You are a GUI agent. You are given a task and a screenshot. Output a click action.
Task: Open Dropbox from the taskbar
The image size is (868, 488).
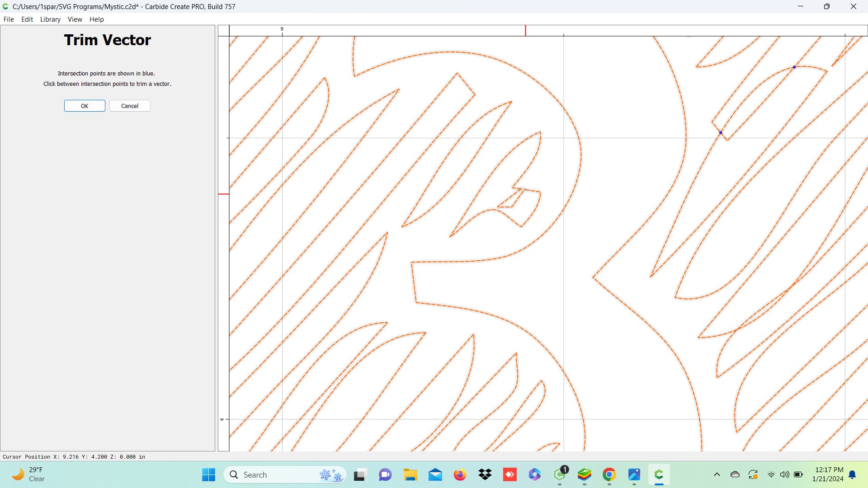[485, 474]
